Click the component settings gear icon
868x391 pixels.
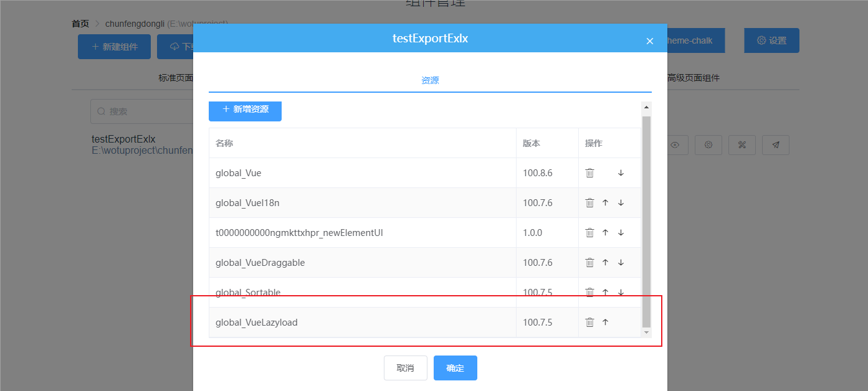708,145
